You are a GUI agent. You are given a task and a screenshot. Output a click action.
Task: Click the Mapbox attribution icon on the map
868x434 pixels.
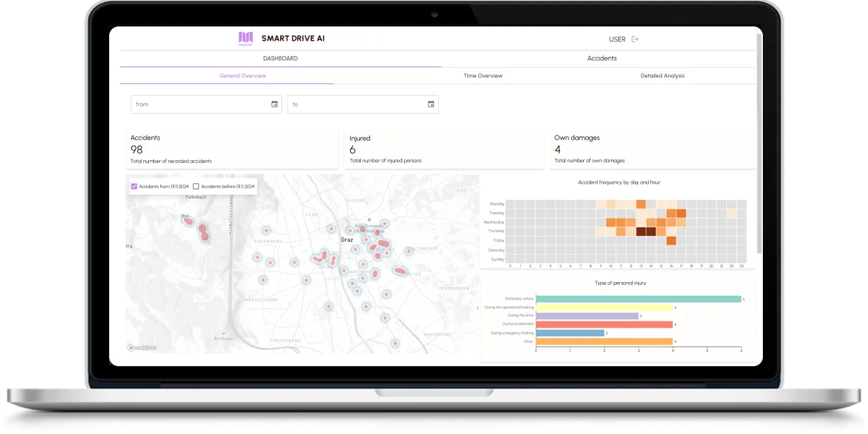[130, 347]
